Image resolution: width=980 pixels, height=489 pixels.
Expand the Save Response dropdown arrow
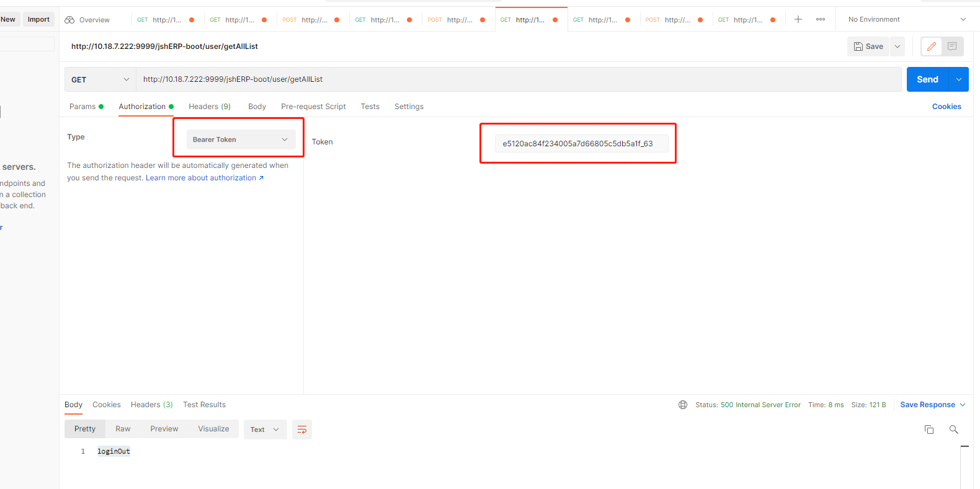pos(963,405)
